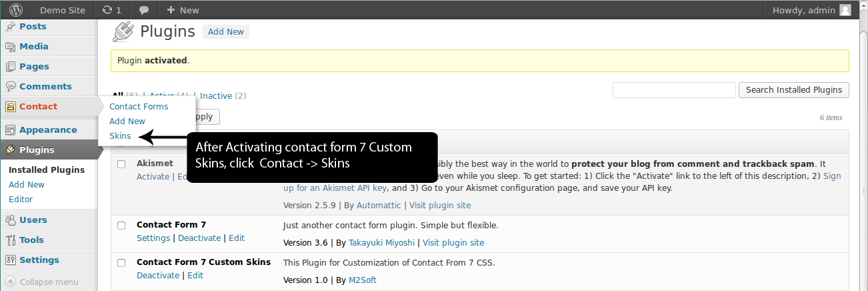
Task: Click the Settings sidebar icon
Action: point(11,260)
